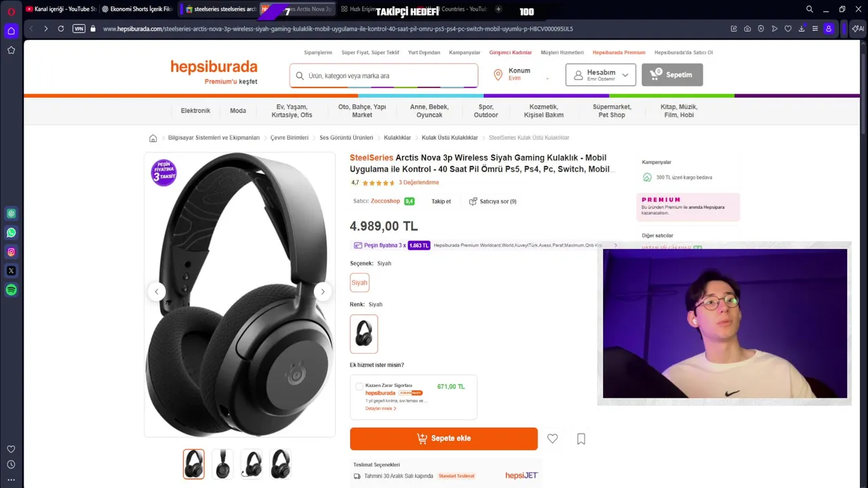Save product using the bookmark icon
868x488 pixels.
pos(581,439)
